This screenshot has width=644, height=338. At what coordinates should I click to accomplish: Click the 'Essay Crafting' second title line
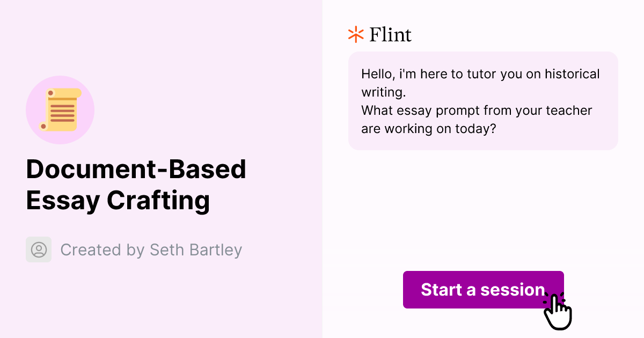point(118,201)
